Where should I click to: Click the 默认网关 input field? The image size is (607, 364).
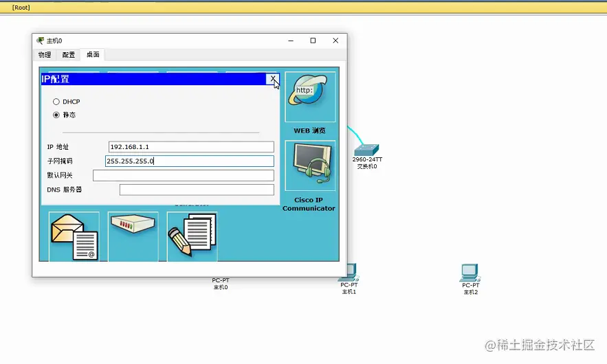[184, 175]
